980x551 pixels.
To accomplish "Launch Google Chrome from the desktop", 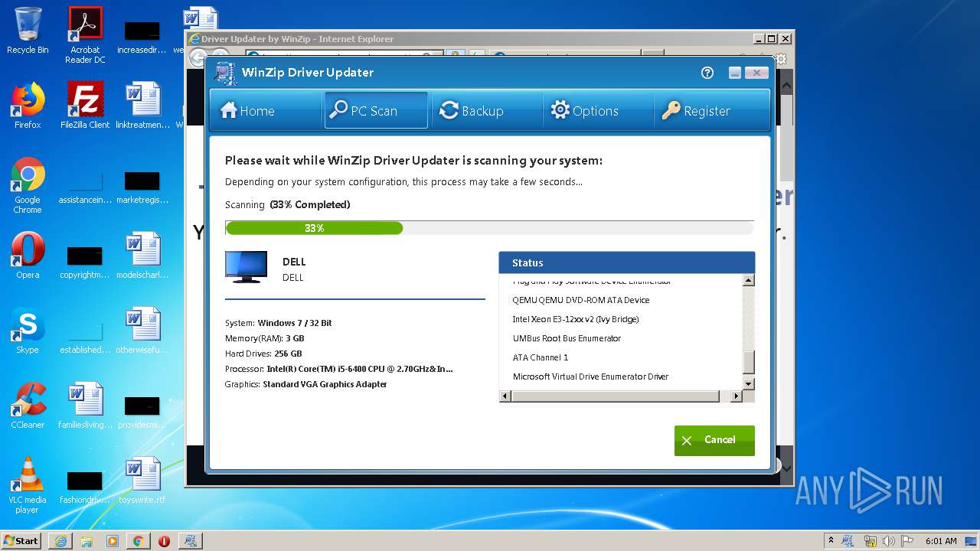I will tap(28, 186).
